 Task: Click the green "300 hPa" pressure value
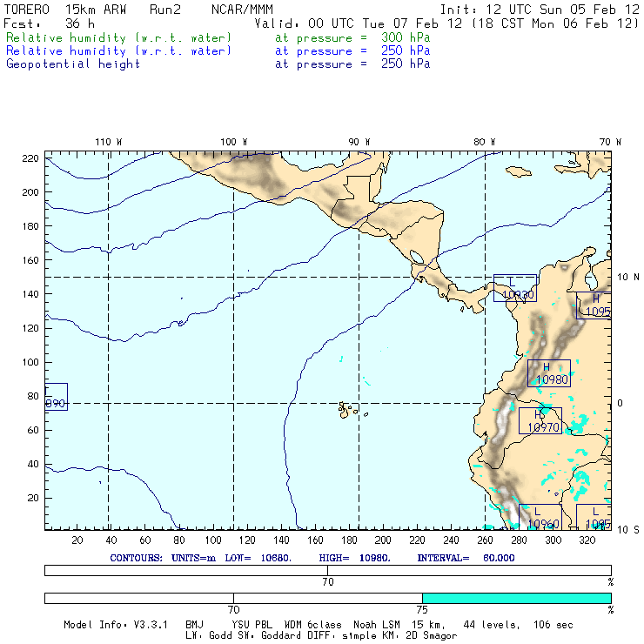coord(406,37)
